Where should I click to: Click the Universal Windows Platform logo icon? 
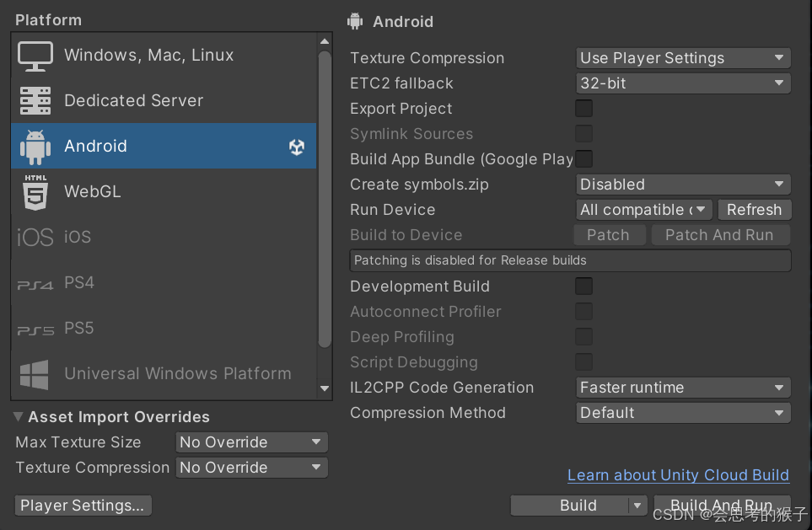tap(35, 374)
